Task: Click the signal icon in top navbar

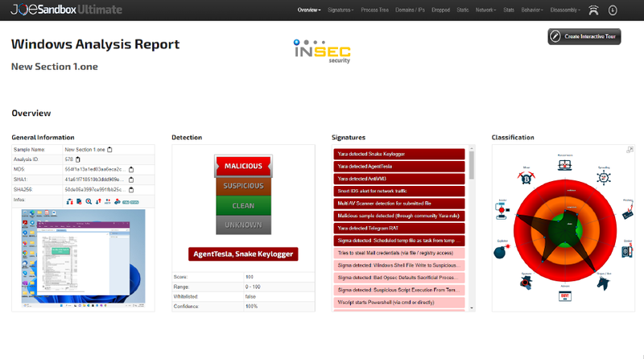Action: 593,10
